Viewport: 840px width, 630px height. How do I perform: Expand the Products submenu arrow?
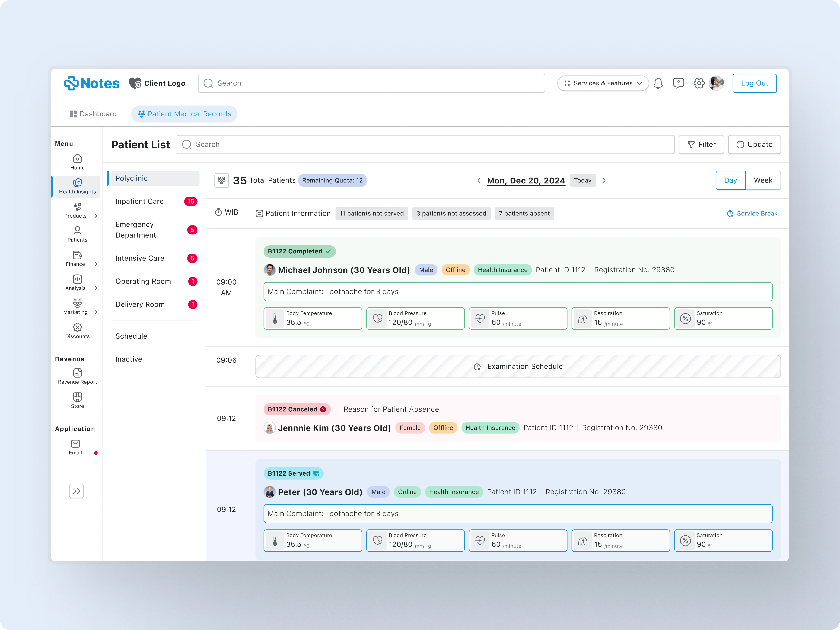point(96,216)
